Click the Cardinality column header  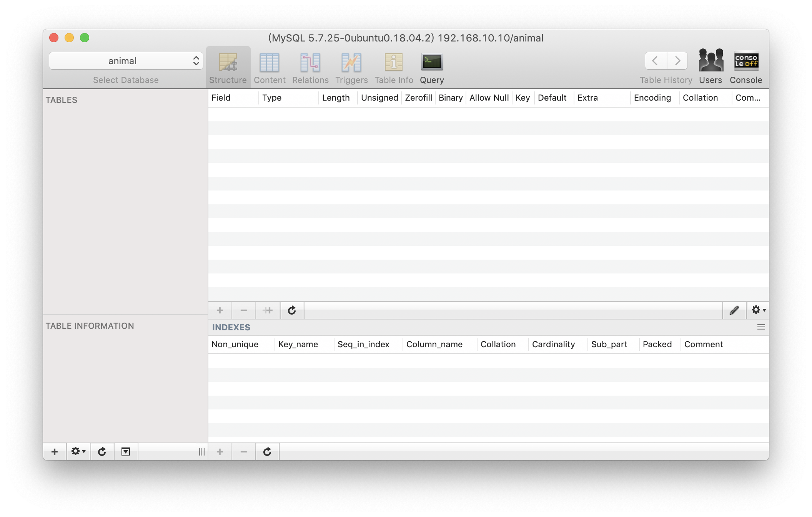[558, 345]
